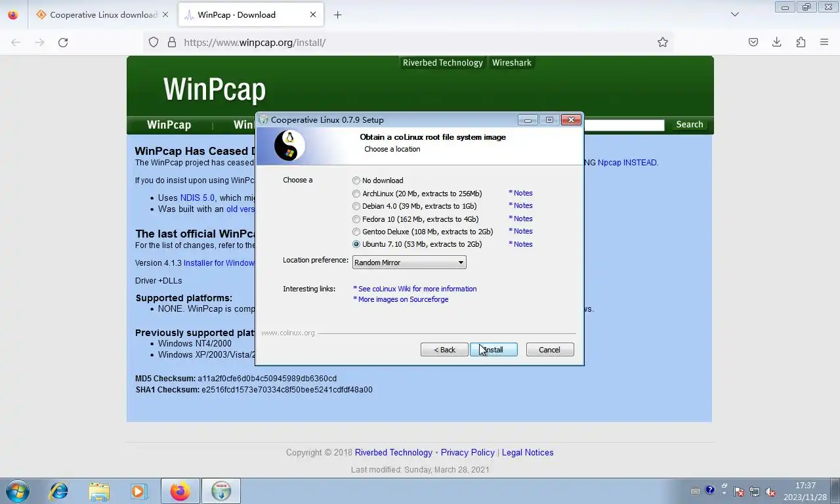Screen dimensions: 840x504
Task: Open Windows Explorer from taskbar
Action: tap(99, 491)
